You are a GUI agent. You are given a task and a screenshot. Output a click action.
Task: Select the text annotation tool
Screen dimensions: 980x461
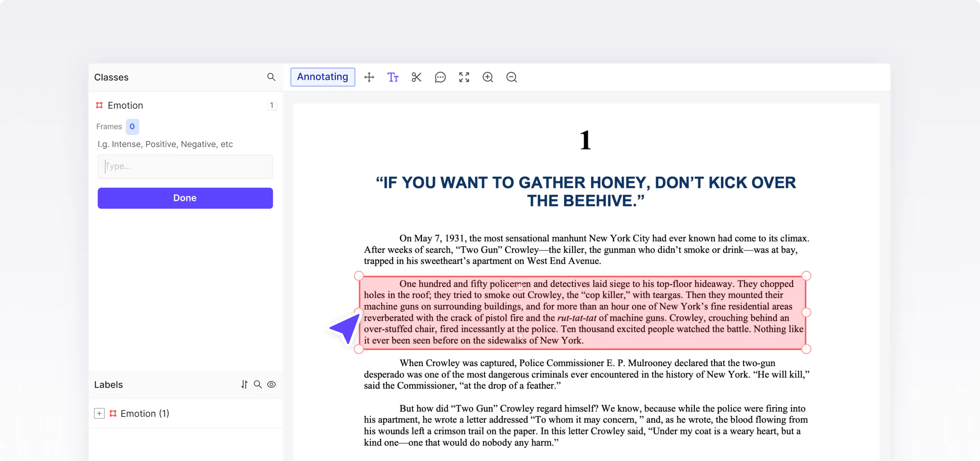[x=392, y=77]
